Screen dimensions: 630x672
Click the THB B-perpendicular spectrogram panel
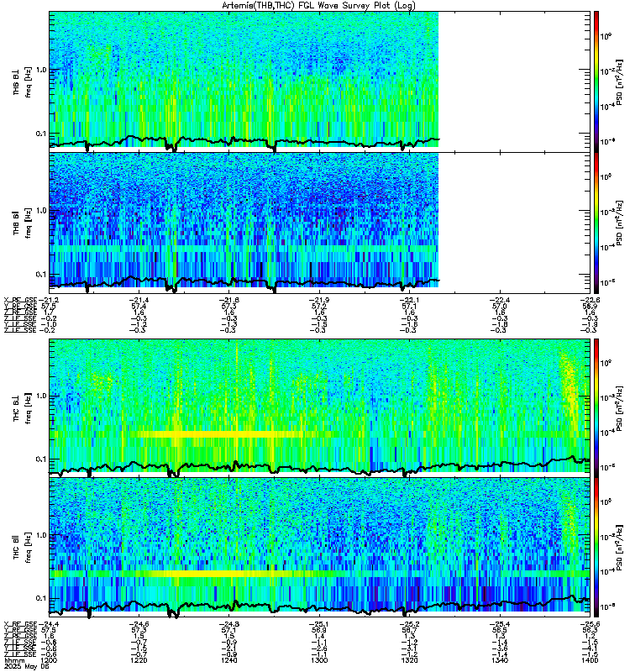tap(319, 81)
